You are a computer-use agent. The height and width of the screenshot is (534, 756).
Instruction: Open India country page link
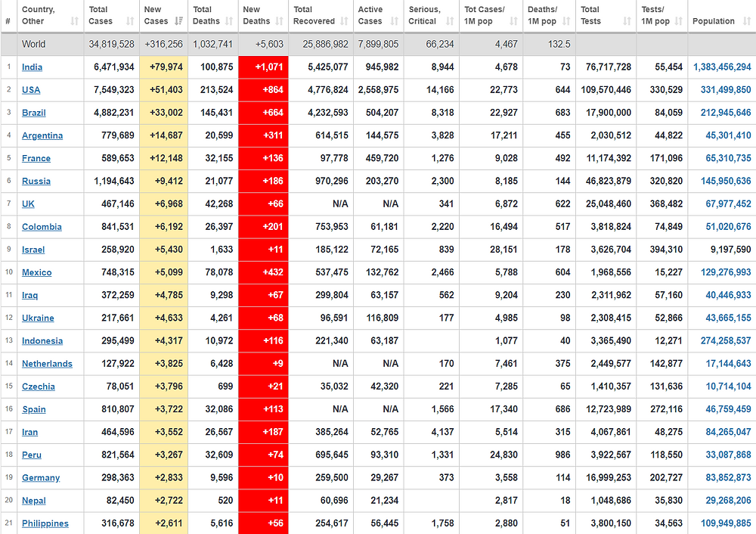[32, 67]
